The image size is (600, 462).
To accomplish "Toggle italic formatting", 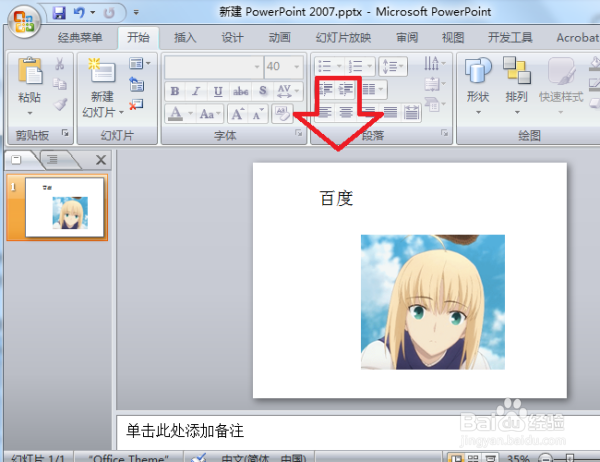I will click(x=196, y=91).
